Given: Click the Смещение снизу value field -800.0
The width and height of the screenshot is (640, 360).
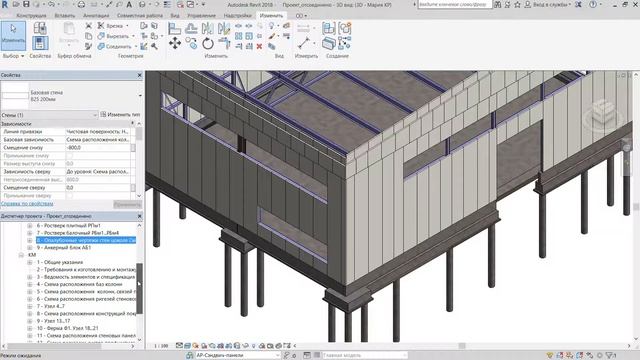Looking at the screenshot, I should point(98,148).
